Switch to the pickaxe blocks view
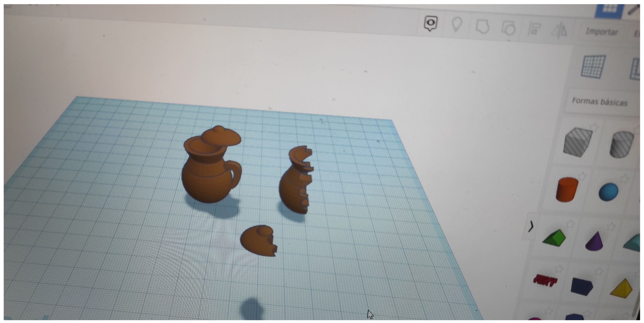 pos(634,10)
